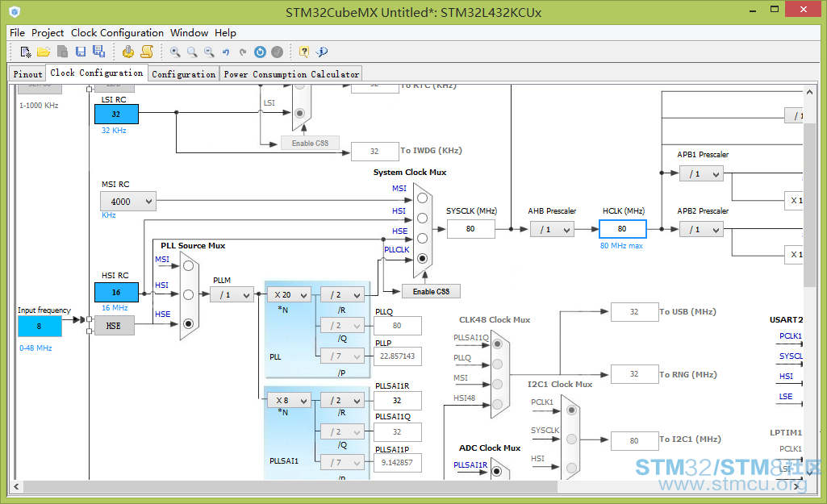This screenshot has height=504, width=827.
Task: Open the Load Project folder icon
Action: (x=44, y=52)
